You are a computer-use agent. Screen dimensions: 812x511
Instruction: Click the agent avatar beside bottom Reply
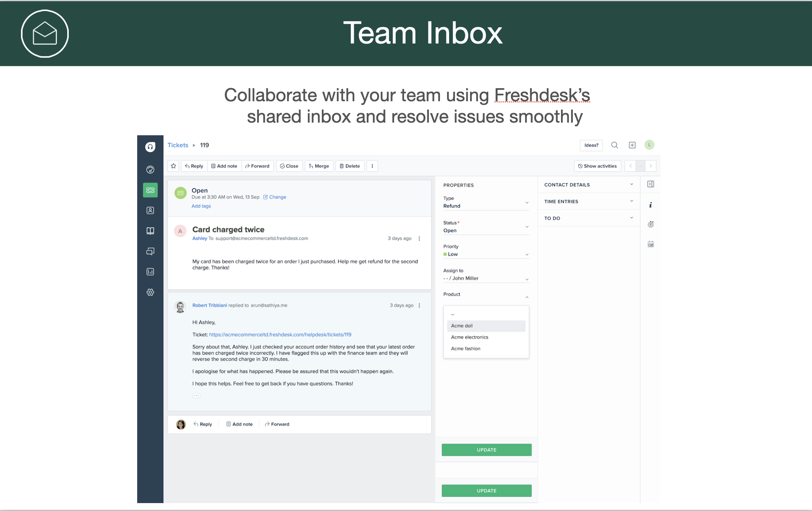[x=181, y=424]
